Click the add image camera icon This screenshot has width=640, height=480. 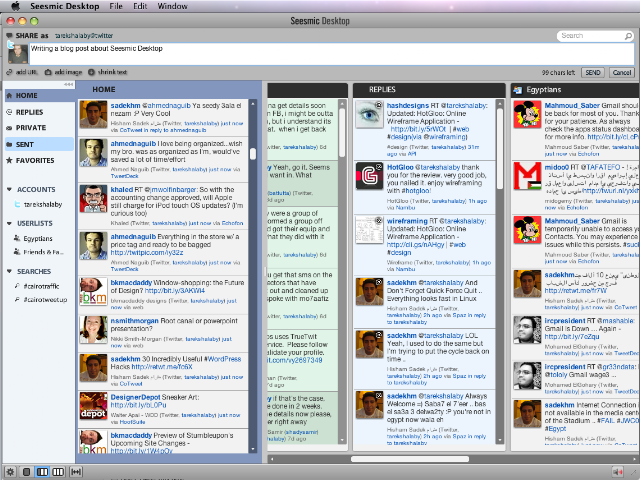pyautogui.click(x=48, y=72)
